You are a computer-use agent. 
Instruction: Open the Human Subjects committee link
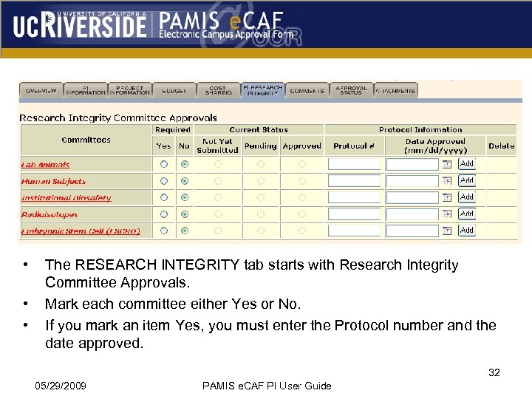(53, 181)
